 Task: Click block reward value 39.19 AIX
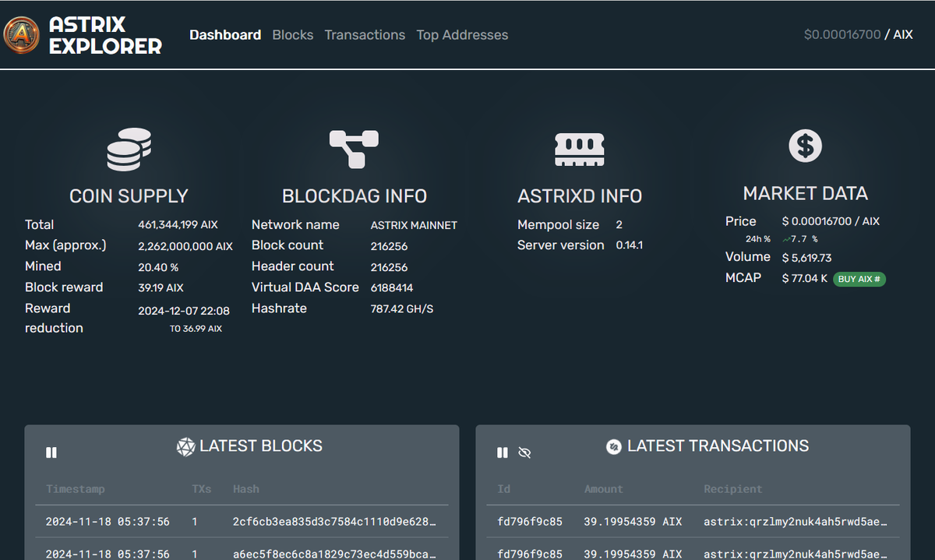[161, 288]
